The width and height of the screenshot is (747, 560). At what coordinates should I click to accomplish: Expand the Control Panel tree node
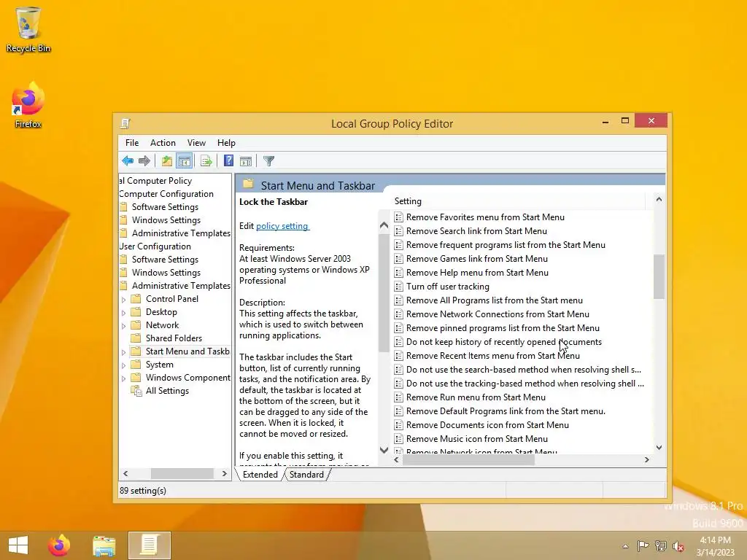(x=124, y=300)
